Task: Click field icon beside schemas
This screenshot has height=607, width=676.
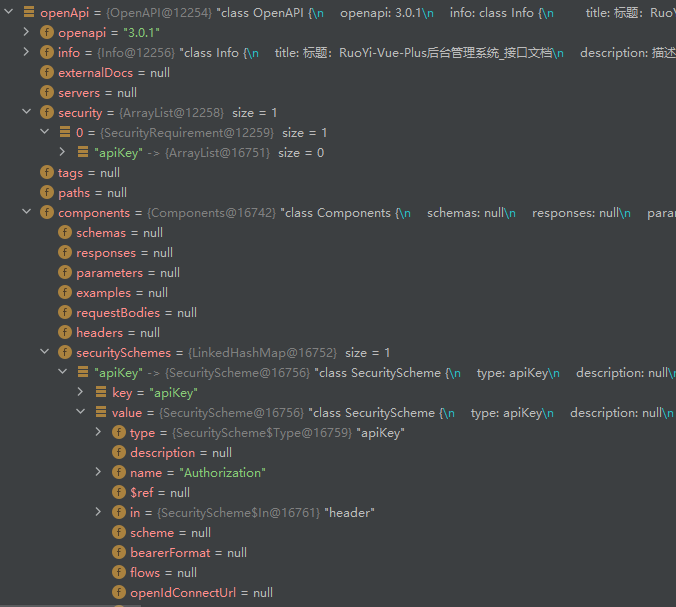Action: (x=65, y=232)
